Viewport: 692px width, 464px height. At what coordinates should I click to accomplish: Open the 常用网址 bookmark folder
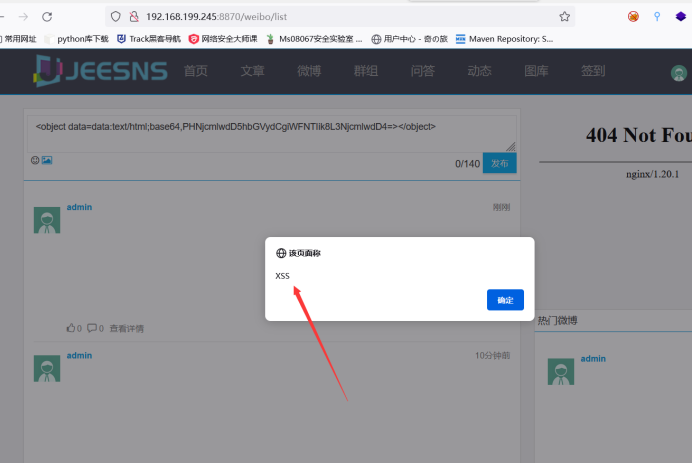19,39
